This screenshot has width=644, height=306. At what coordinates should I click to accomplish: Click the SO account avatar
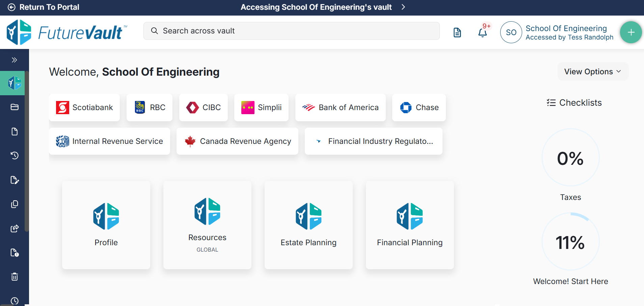click(x=511, y=32)
